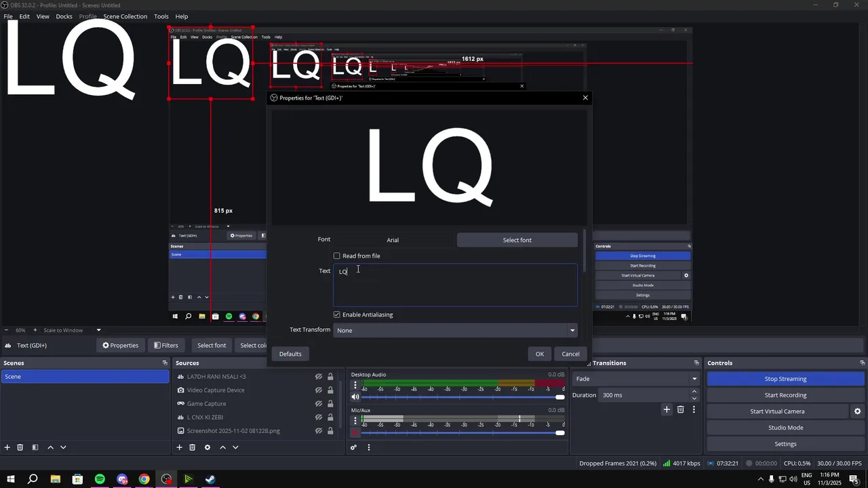The height and width of the screenshot is (488, 868).
Task: Open the Fade transition dropdown
Action: [635, 379]
